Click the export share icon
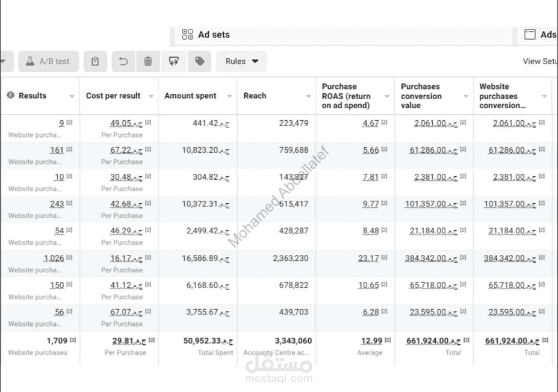Image resolution: width=558 pixels, height=392 pixels. [x=174, y=61]
